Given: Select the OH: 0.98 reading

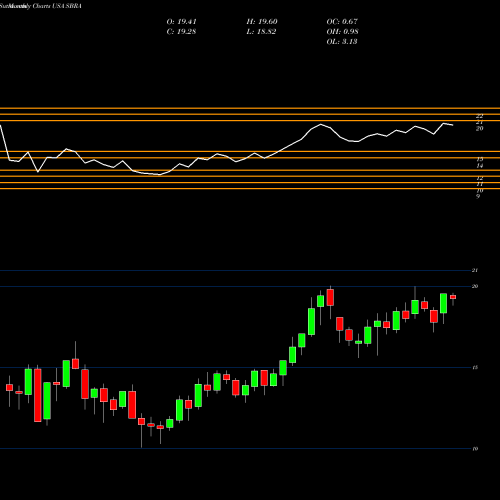Looking at the screenshot, I should [x=342, y=32].
